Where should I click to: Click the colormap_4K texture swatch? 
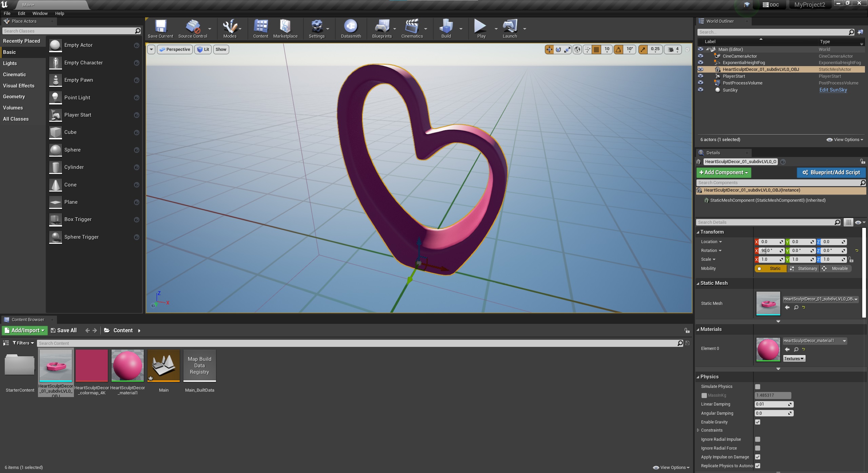pyautogui.click(x=92, y=366)
